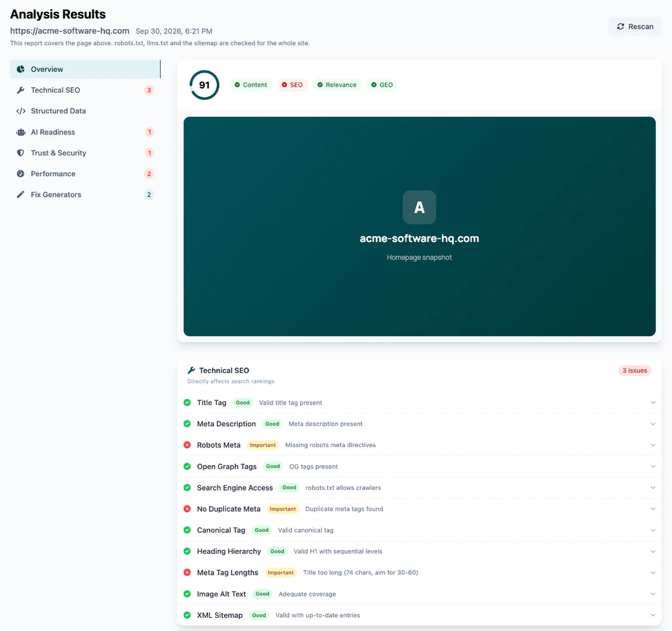Expand the Title Tag row chevron
Viewport: 672px width, 631px height.
[653, 403]
